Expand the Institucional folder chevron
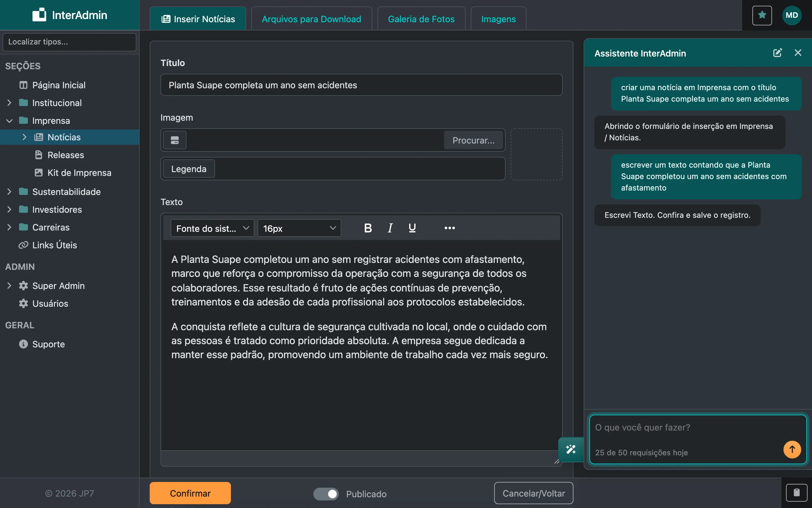This screenshot has height=508, width=812. tap(10, 103)
